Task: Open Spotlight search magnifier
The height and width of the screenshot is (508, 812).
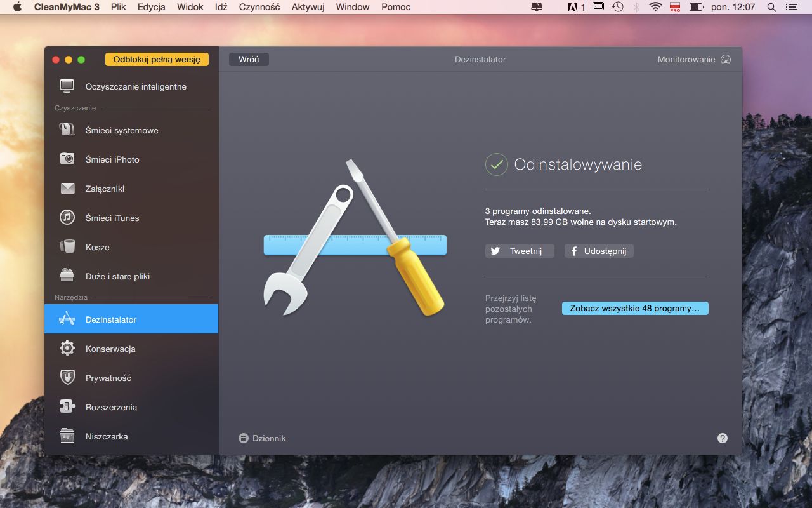Action: (x=771, y=7)
